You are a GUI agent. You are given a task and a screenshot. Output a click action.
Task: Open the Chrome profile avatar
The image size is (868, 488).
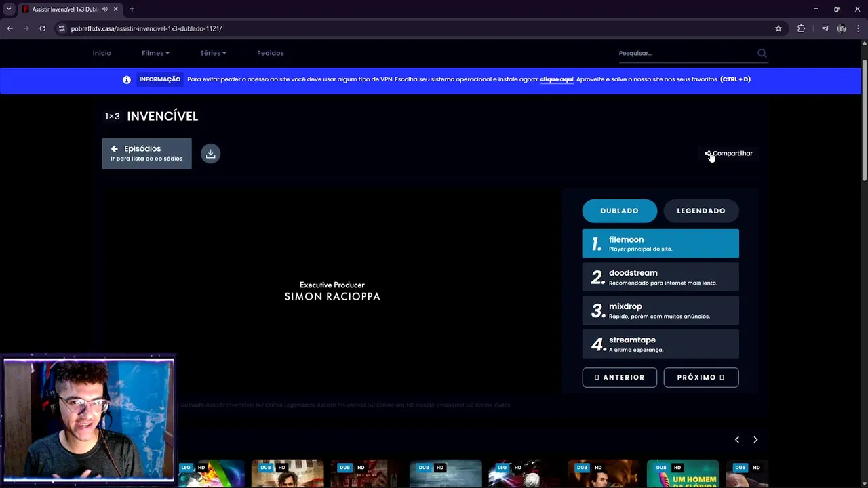[842, 28]
